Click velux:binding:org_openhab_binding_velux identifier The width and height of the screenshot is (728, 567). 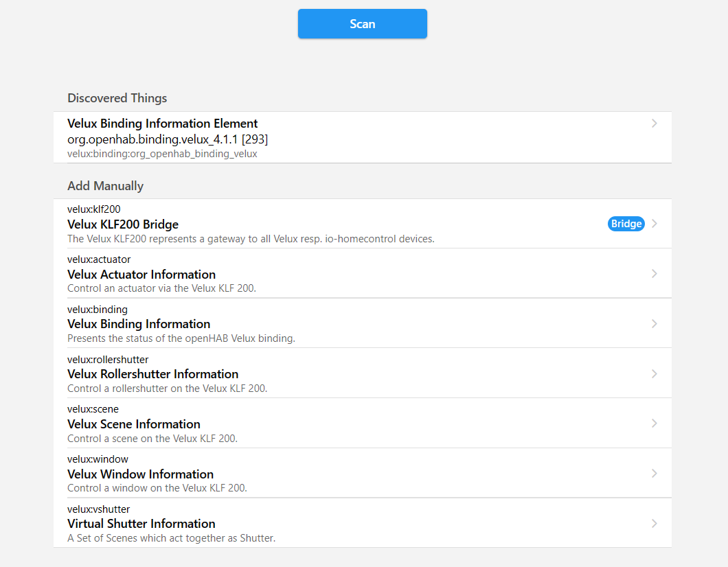[162, 154]
